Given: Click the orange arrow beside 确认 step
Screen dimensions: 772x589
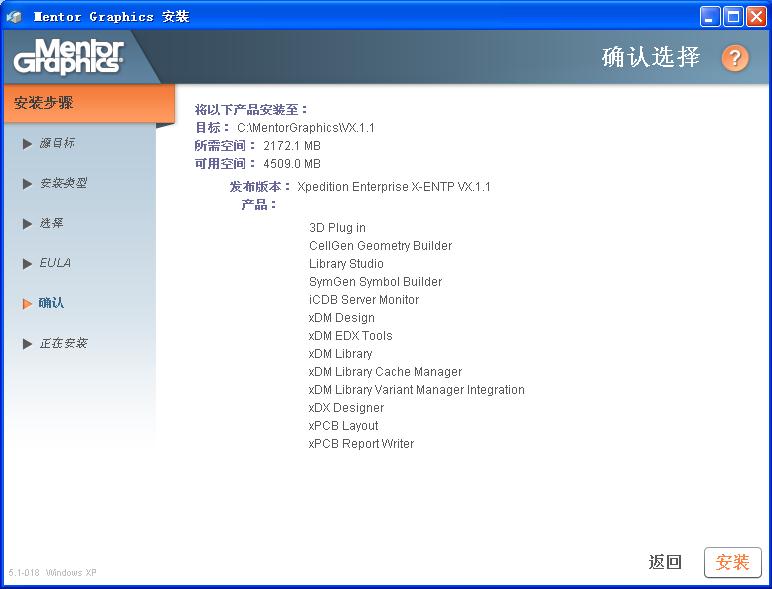Looking at the screenshot, I should tap(27, 303).
